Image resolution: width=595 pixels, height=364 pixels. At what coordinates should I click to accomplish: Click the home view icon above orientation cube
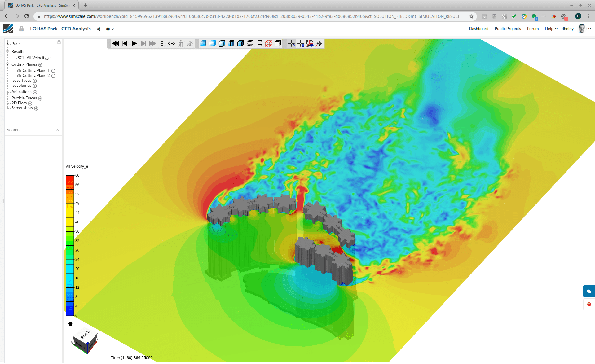70,324
